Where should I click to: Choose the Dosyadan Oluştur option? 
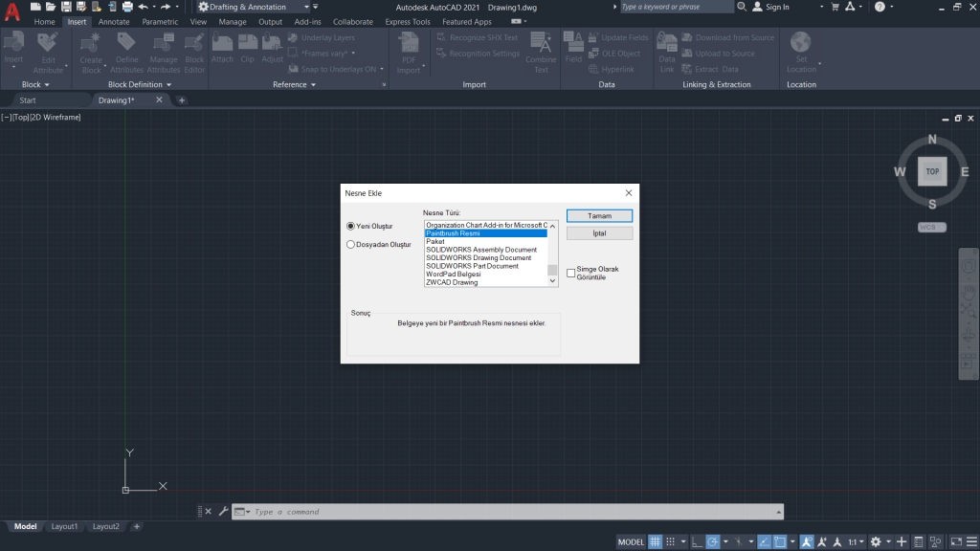coord(351,244)
